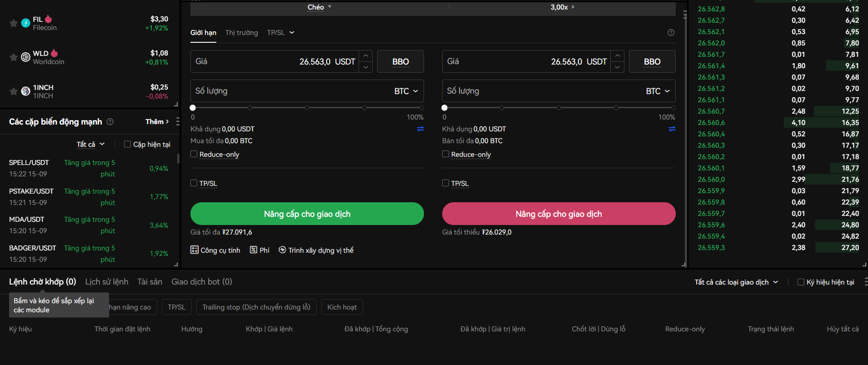Image resolution: width=868 pixels, height=365 pixels.
Task: Click sell-side BBO button
Action: click(x=652, y=61)
